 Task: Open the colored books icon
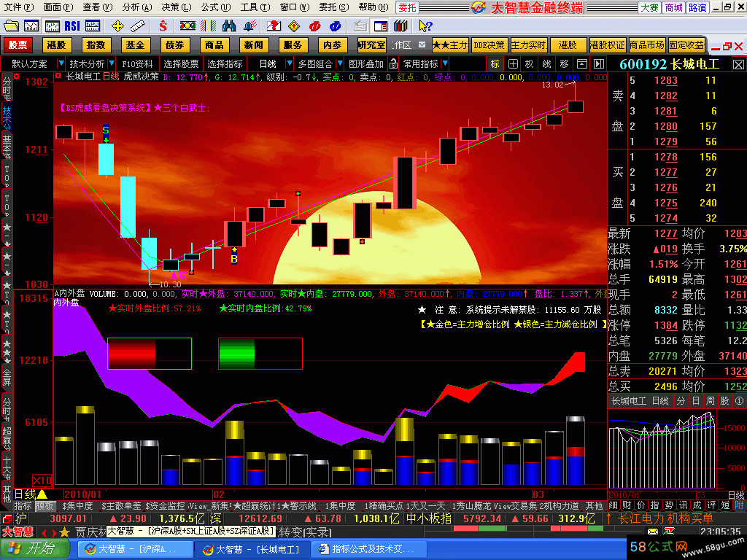[x=400, y=26]
